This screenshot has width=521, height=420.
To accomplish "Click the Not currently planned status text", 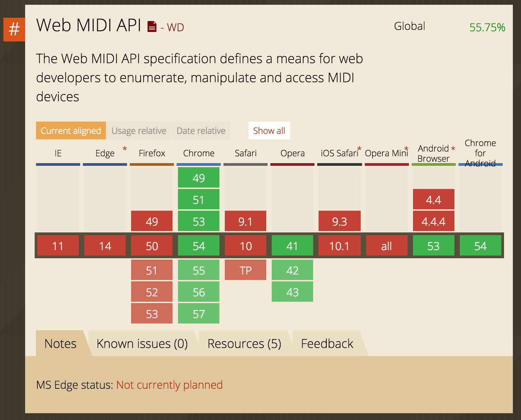I will tap(169, 385).
